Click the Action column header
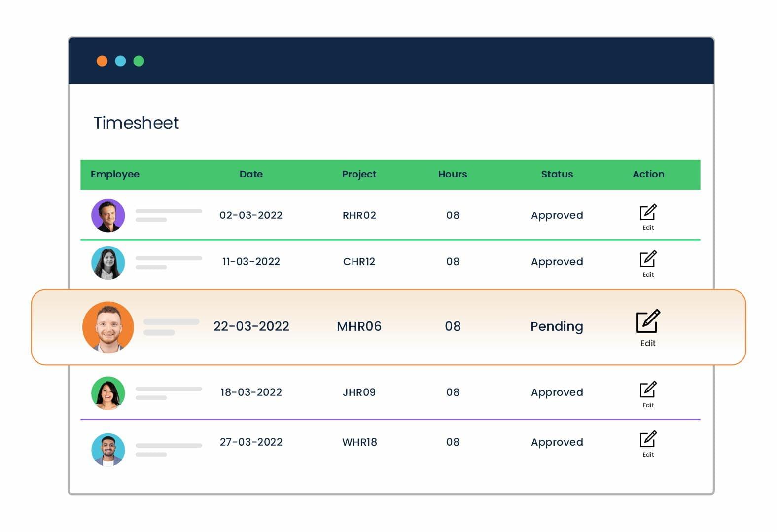Image resolution: width=777 pixels, height=532 pixels. 648,174
